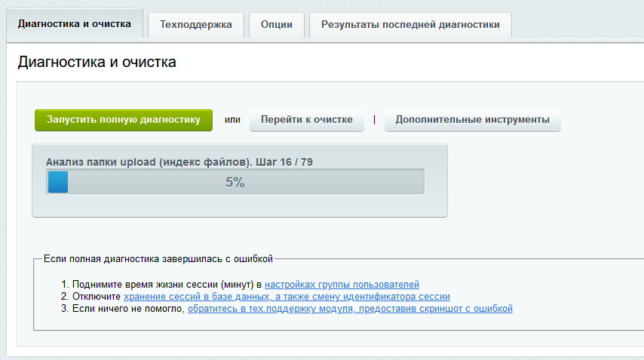The image size is (644, 360).
Task: Click the vertical separator before Дополнительные инструменты
Action: (374, 120)
